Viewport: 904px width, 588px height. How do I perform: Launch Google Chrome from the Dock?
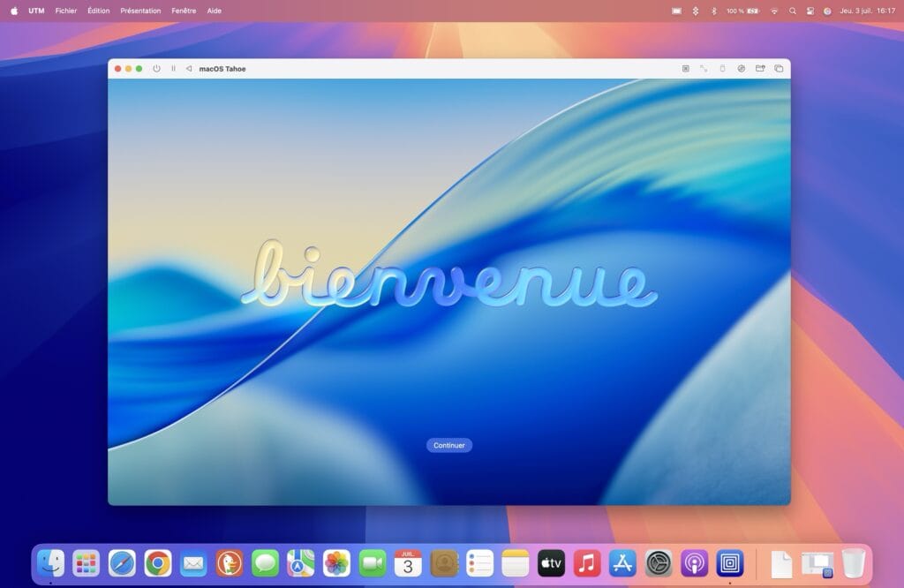click(x=158, y=563)
